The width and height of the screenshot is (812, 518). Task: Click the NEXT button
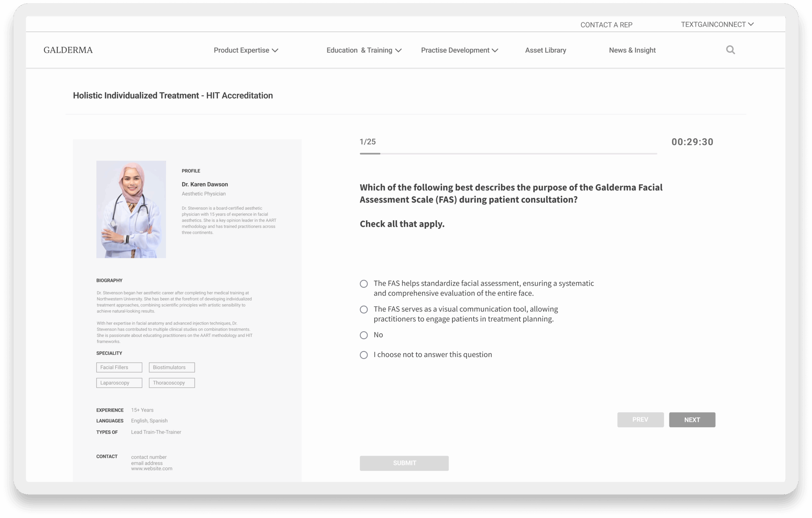(x=692, y=420)
